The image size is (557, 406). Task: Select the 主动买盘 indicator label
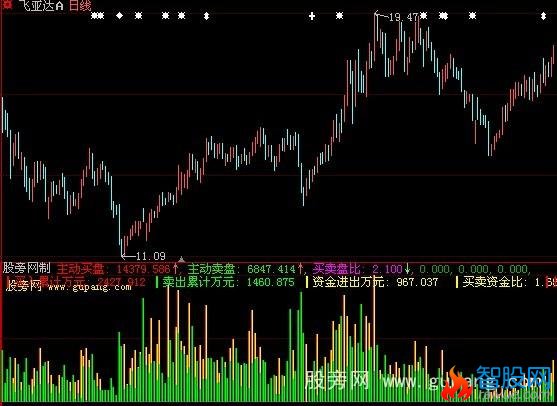pos(80,269)
